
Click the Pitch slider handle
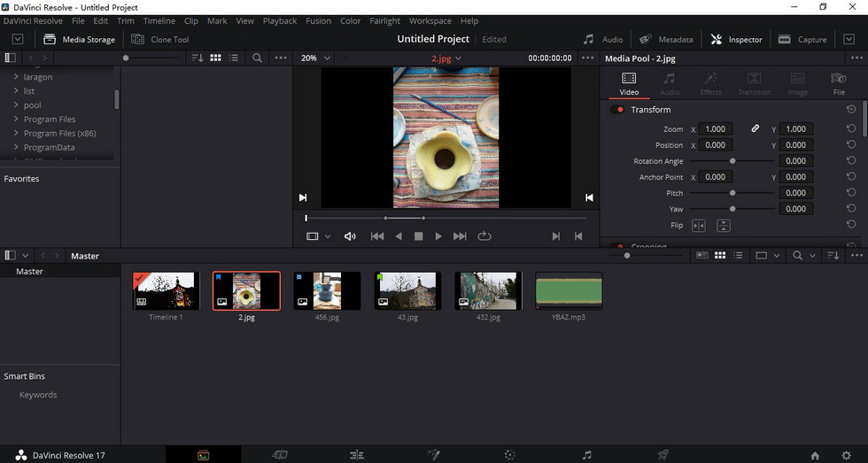coord(732,193)
